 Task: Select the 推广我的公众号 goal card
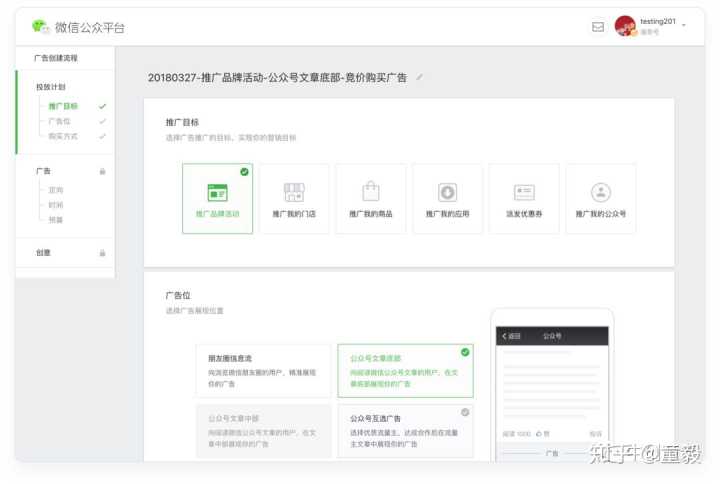[601, 198]
